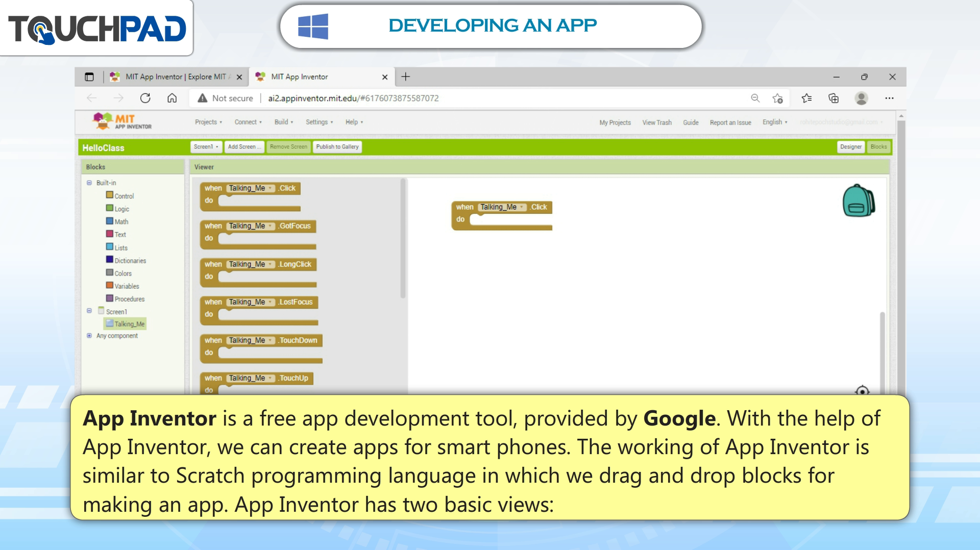Select the Colors blocks category
Screen dimensions: 980x550
(x=119, y=273)
